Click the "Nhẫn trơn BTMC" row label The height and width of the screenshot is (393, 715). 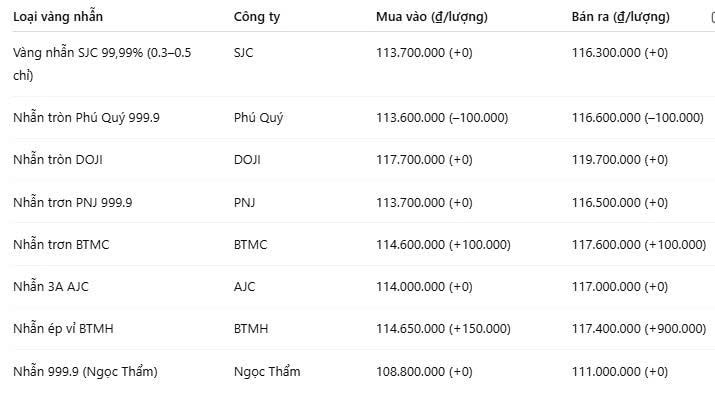(61, 244)
